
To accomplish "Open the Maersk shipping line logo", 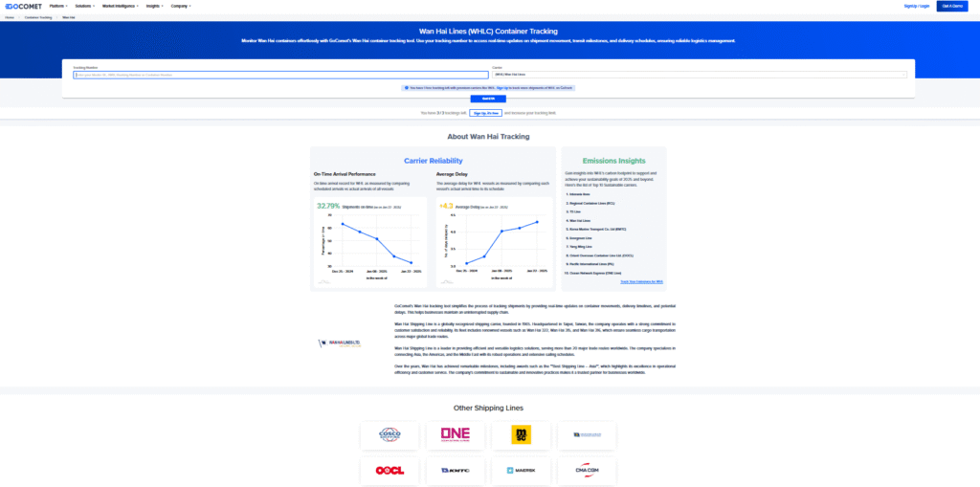I will pos(522,470).
